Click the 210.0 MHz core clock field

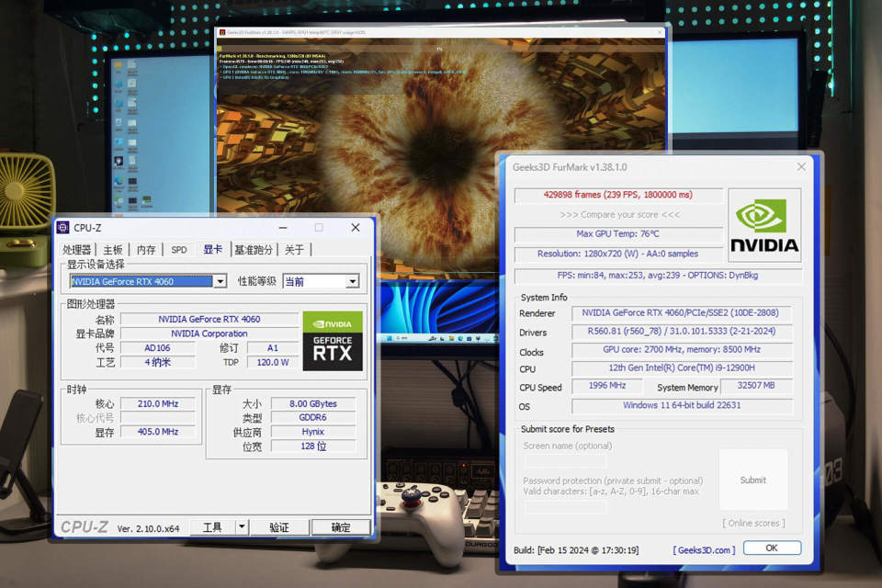pyautogui.click(x=158, y=404)
